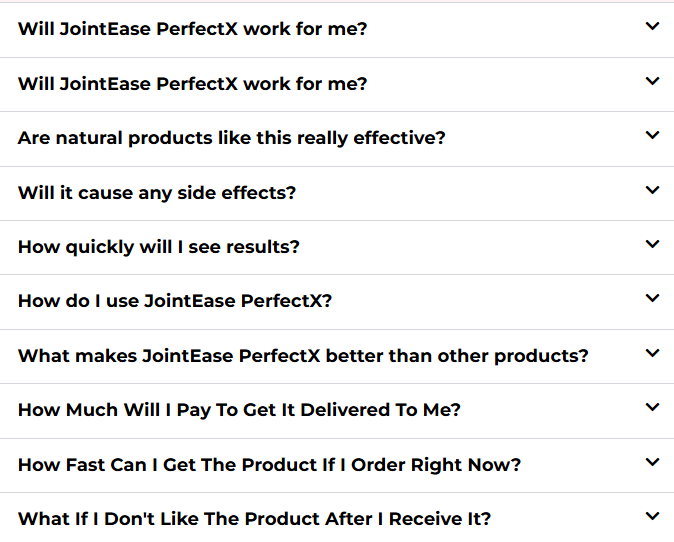Open 'How Fast Can I Get The Product' question
The height and width of the screenshot is (542, 674).
click(269, 464)
